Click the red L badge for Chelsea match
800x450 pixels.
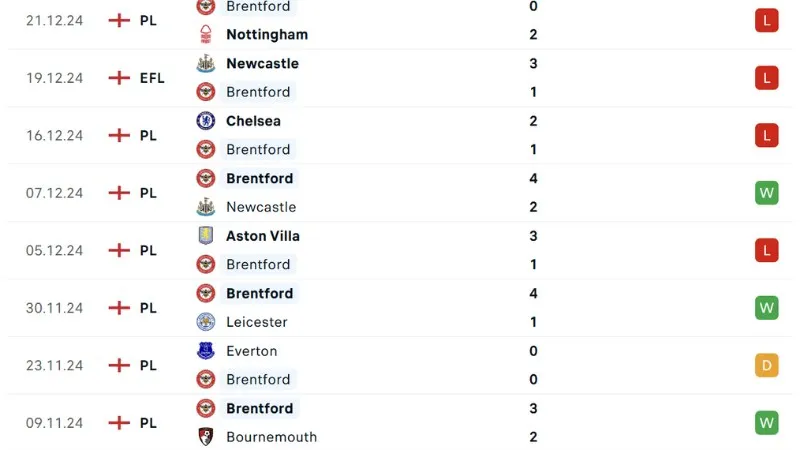click(x=767, y=135)
